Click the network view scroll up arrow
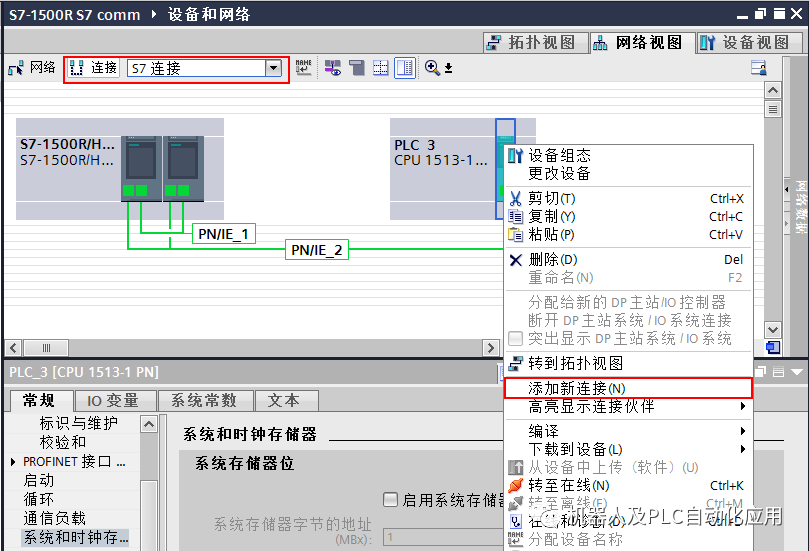 point(772,90)
